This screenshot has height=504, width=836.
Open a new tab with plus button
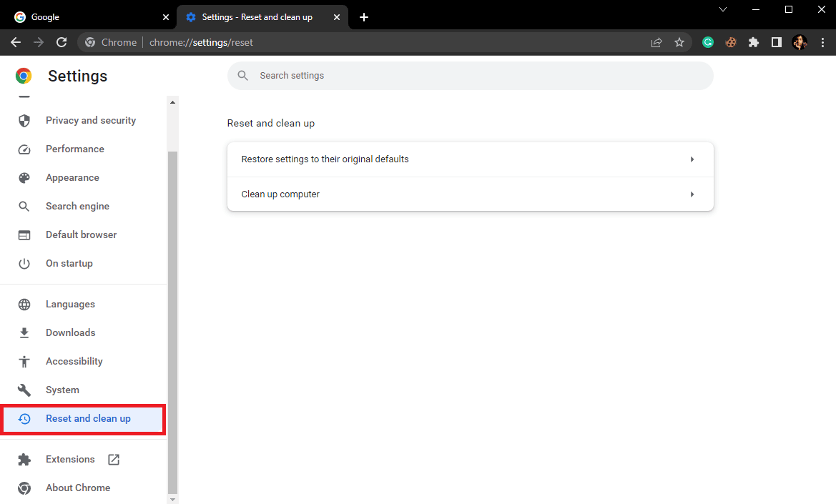click(x=363, y=17)
